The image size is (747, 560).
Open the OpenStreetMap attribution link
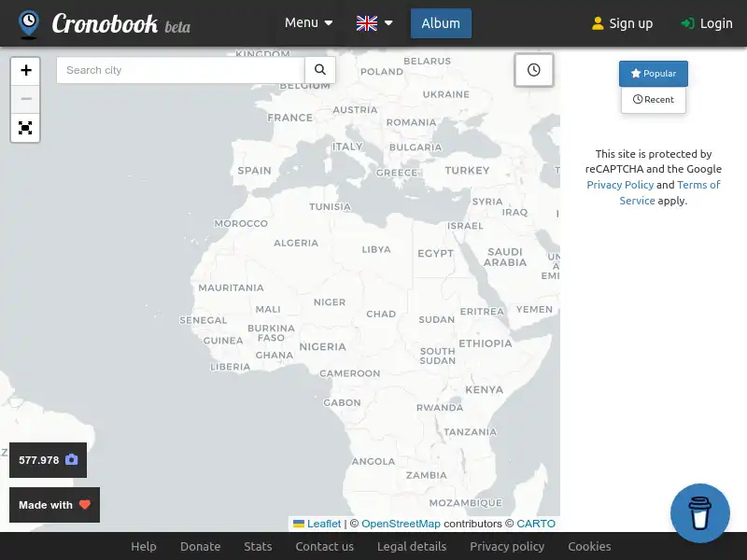401,524
